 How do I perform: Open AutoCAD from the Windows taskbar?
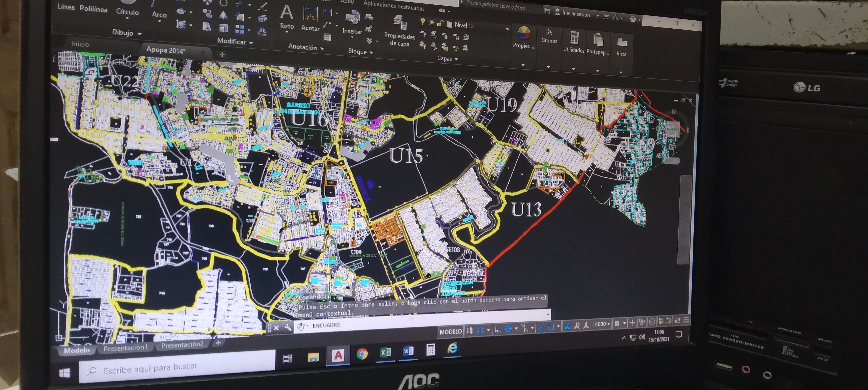(338, 355)
